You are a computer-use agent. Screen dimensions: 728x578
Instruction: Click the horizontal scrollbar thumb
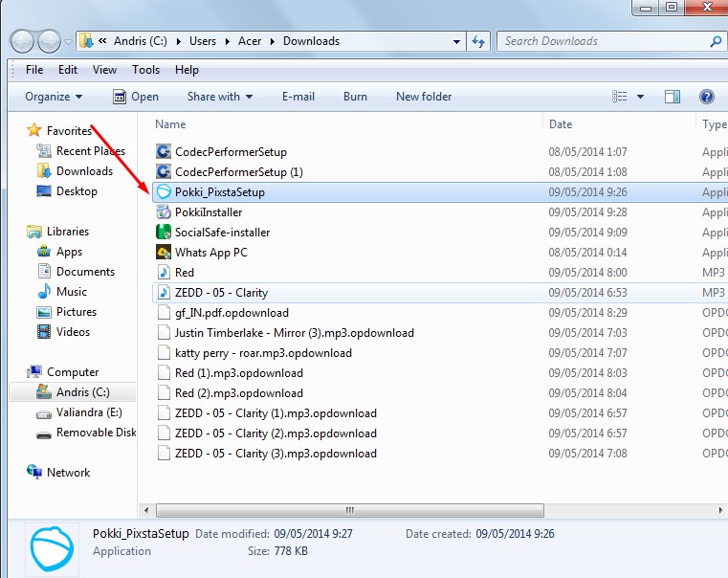pos(349,510)
